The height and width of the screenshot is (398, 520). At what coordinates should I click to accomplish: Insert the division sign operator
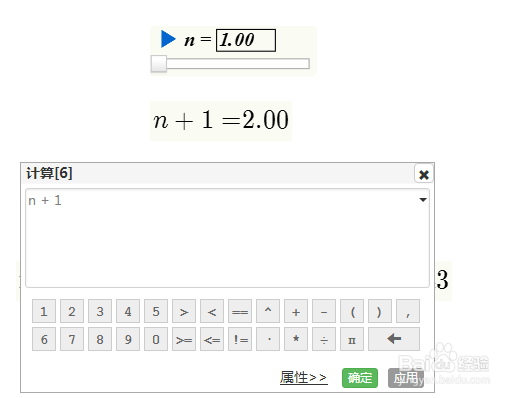[x=324, y=339]
